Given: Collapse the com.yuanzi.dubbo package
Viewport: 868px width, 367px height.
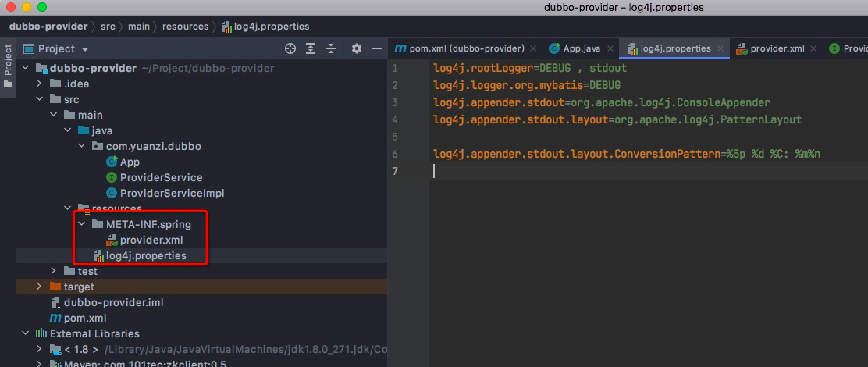Looking at the screenshot, I should (x=81, y=146).
